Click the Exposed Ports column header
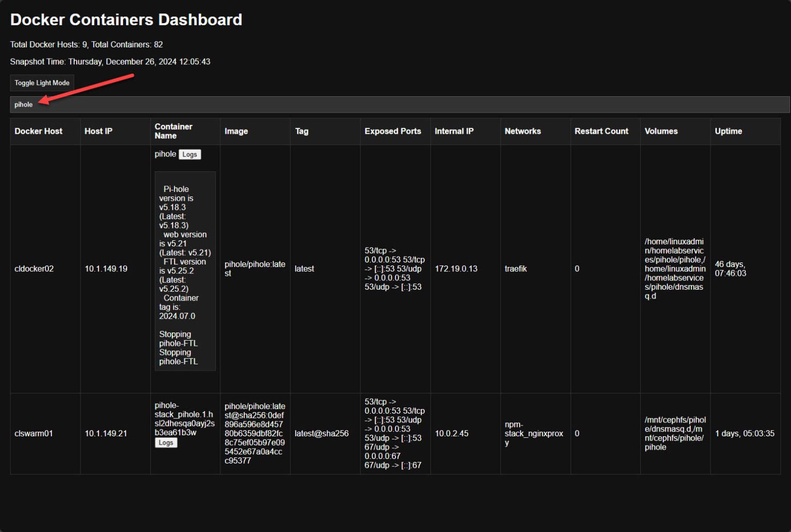The image size is (791, 532). click(x=393, y=131)
